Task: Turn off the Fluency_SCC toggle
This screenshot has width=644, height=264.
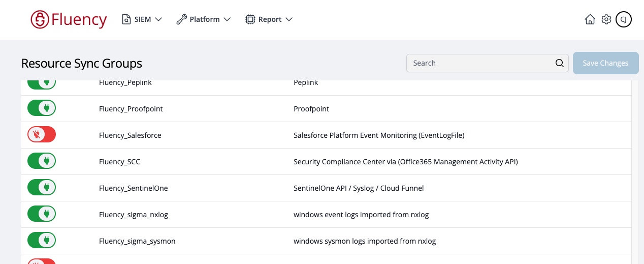Action: click(x=42, y=161)
